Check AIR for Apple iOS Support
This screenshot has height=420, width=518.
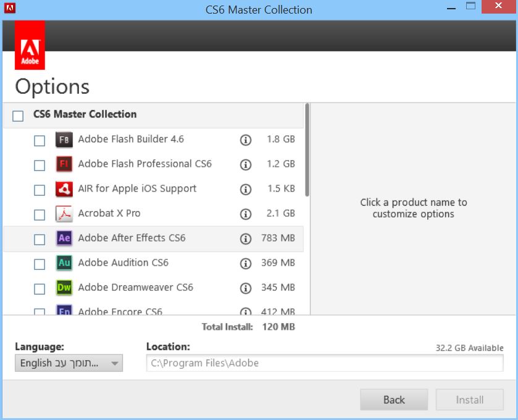(x=40, y=190)
